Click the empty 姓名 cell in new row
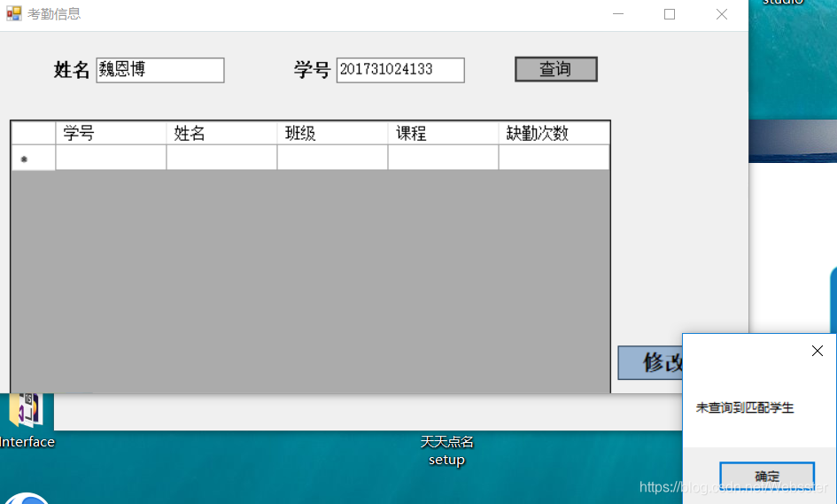 click(x=222, y=158)
